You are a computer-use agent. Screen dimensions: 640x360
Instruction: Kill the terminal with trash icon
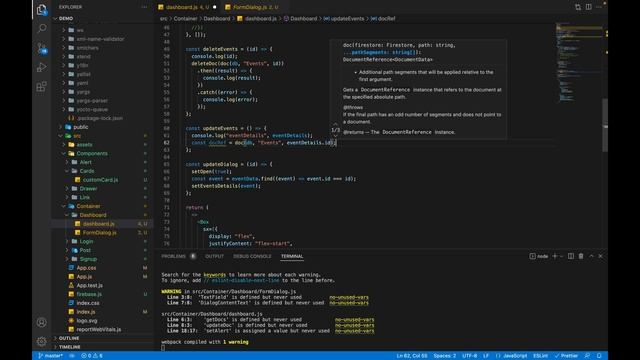point(581,256)
